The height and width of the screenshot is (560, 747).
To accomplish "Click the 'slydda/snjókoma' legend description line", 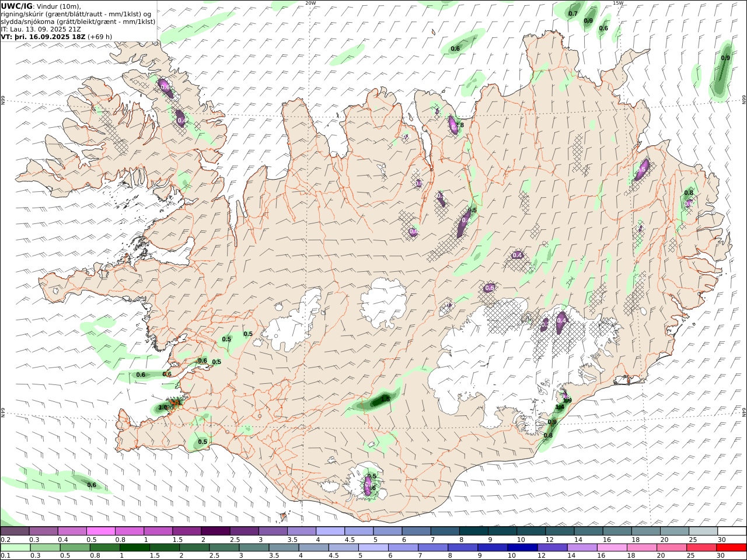I will pyautogui.click(x=78, y=22).
